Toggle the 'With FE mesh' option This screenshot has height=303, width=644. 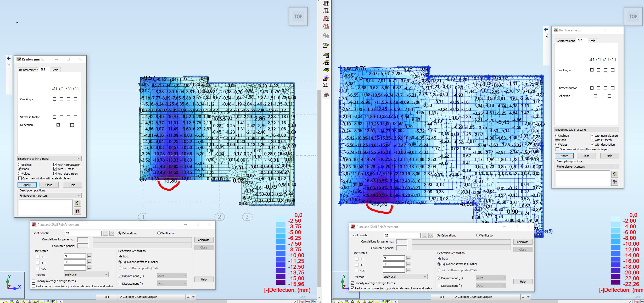[55, 169]
